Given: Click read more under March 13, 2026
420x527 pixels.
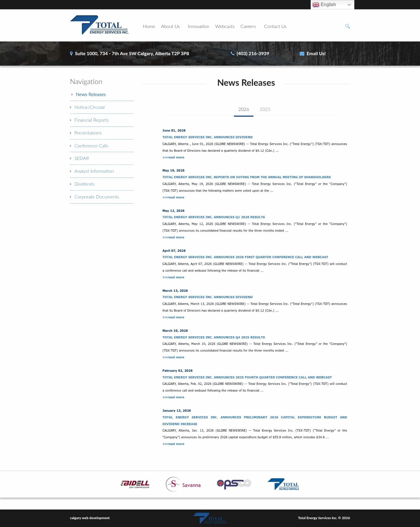Looking at the screenshot, I should (x=173, y=317).
